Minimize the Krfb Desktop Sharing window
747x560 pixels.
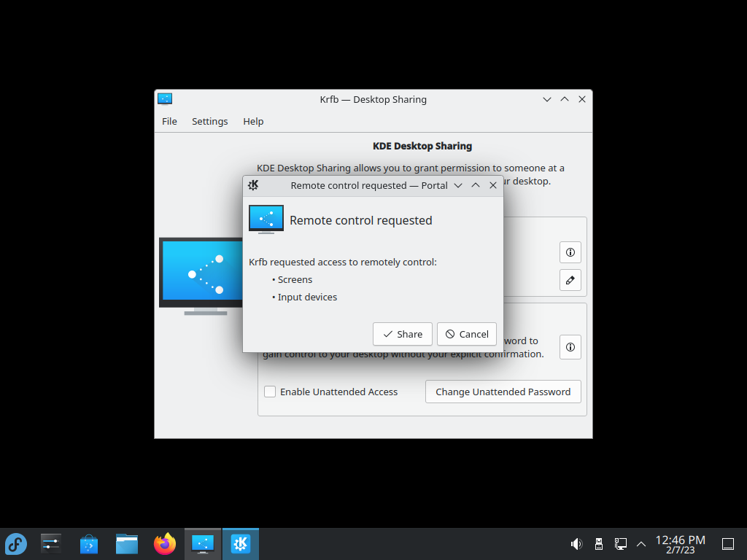point(547,99)
